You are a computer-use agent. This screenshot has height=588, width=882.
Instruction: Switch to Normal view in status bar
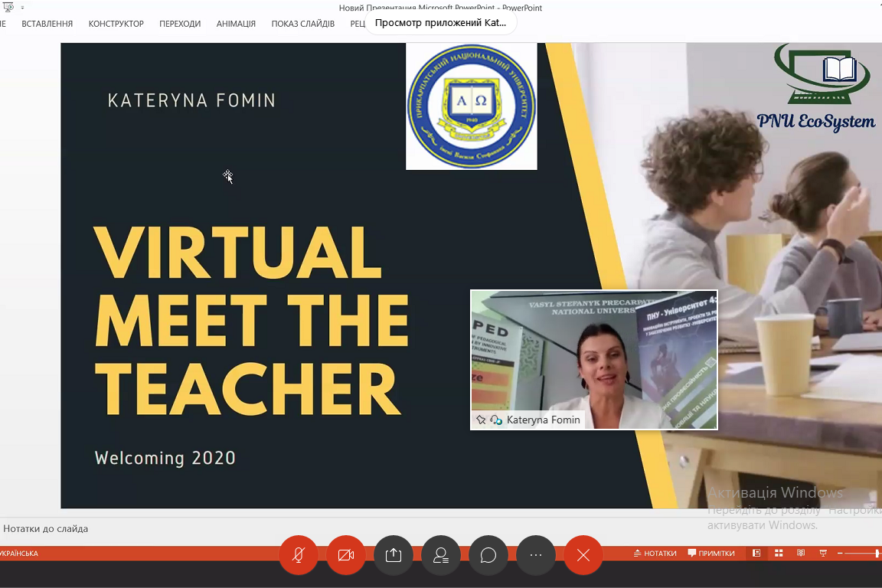tap(756, 554)
